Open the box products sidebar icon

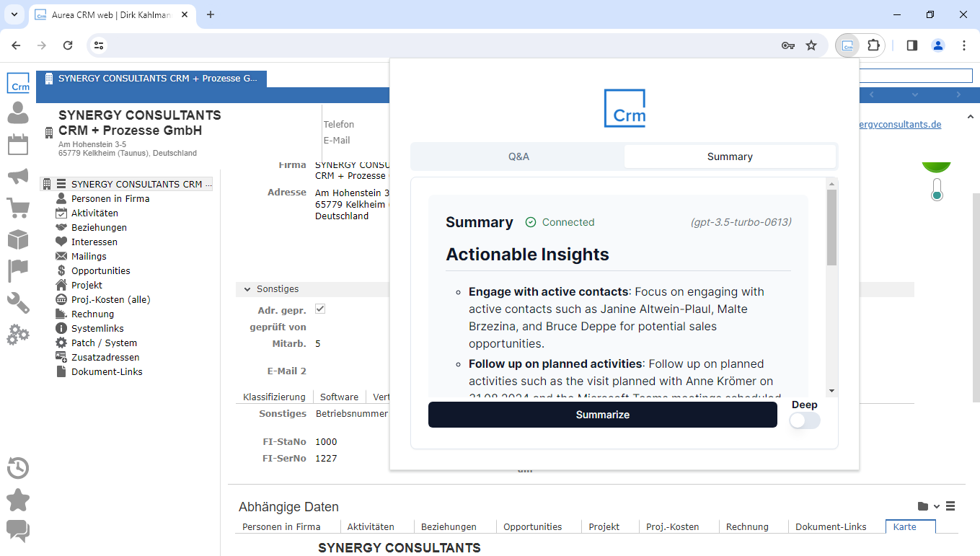coord(18,239)
